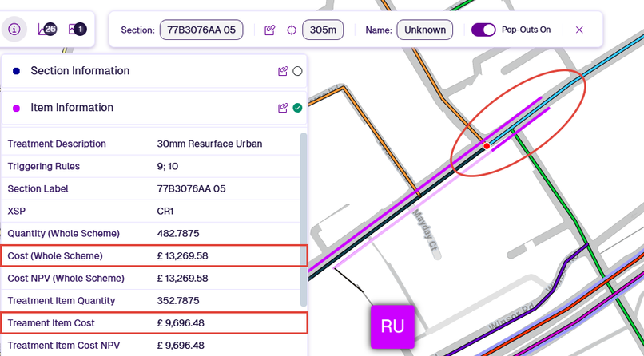Click the purple RU marker on map
Image resolution: width=644 pixels, height=356 pixels.
392,326
